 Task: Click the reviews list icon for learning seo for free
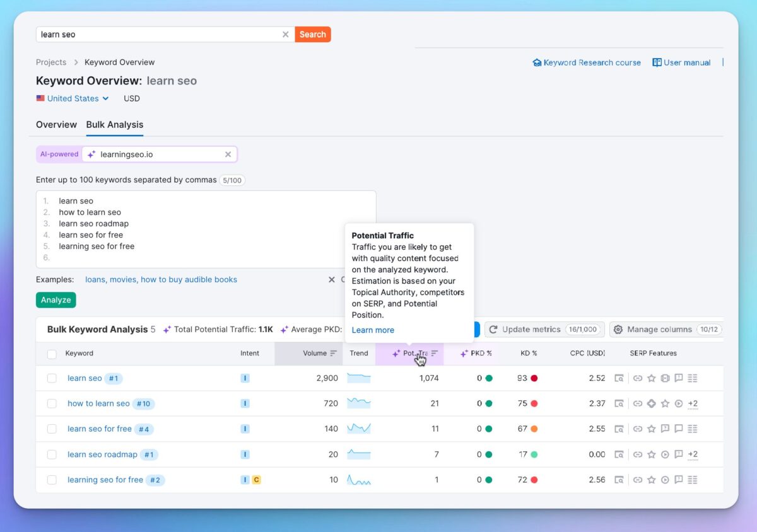[x=693, y=479]
